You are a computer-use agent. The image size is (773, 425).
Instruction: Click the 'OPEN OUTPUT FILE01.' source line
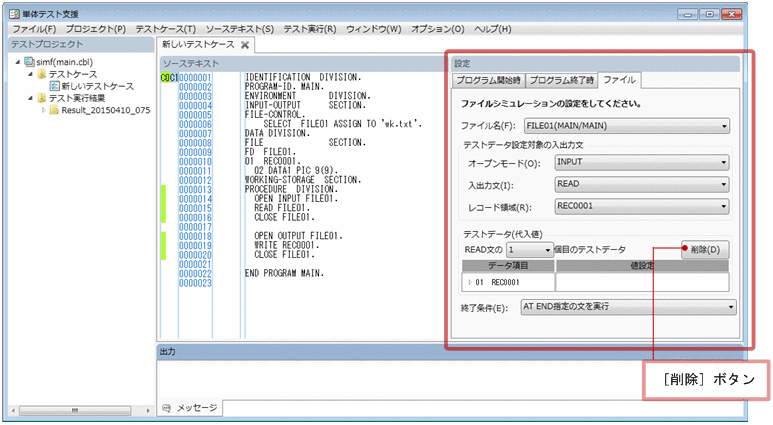pyautogui.click(x=298, y=236)
